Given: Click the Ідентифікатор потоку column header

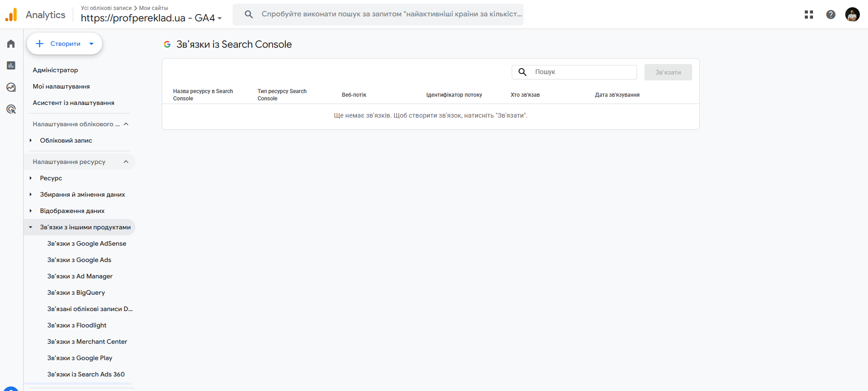Looking at the screenshot, I should (x=454, y=95).
